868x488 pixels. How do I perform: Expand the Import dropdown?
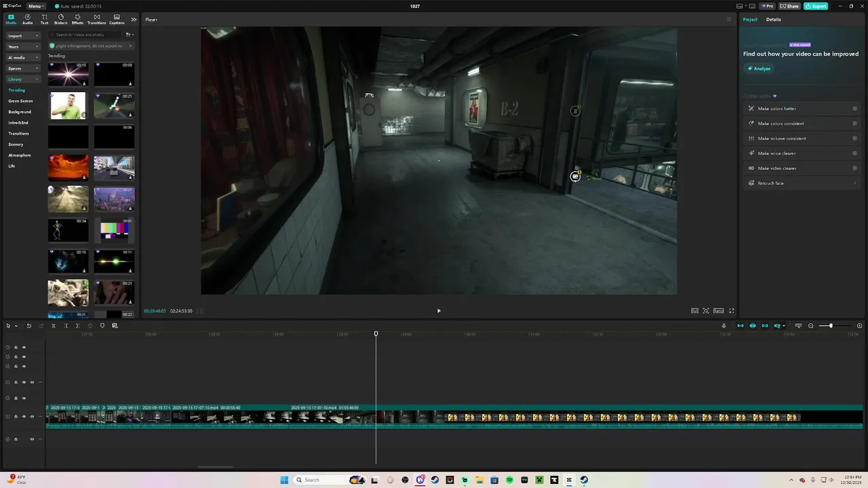[23, 35]
